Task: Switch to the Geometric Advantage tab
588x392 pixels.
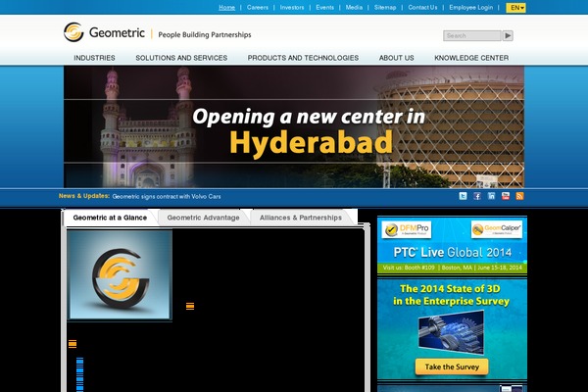Action: pyautogui.click(x=203, y=218)
